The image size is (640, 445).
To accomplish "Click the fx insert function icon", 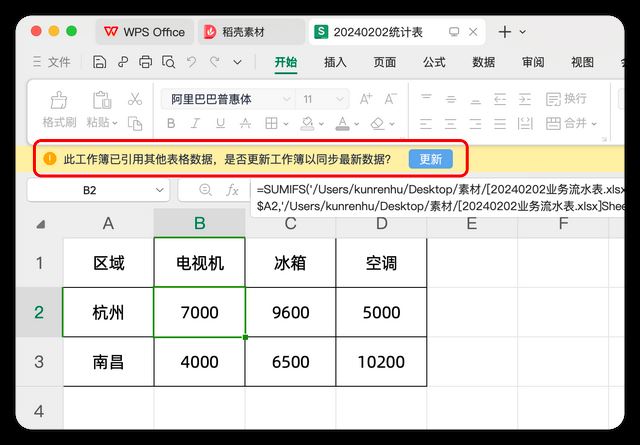I will click(232, 190).
